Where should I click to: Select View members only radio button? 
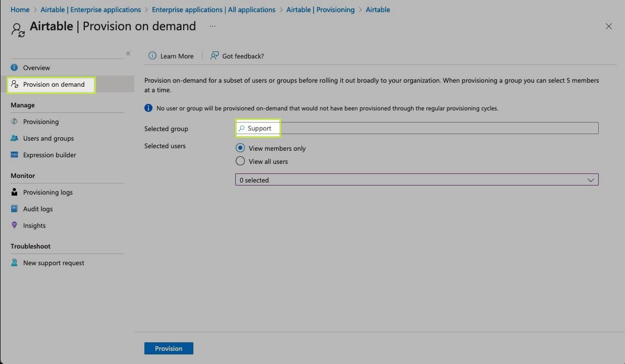(x=240, y=148)
